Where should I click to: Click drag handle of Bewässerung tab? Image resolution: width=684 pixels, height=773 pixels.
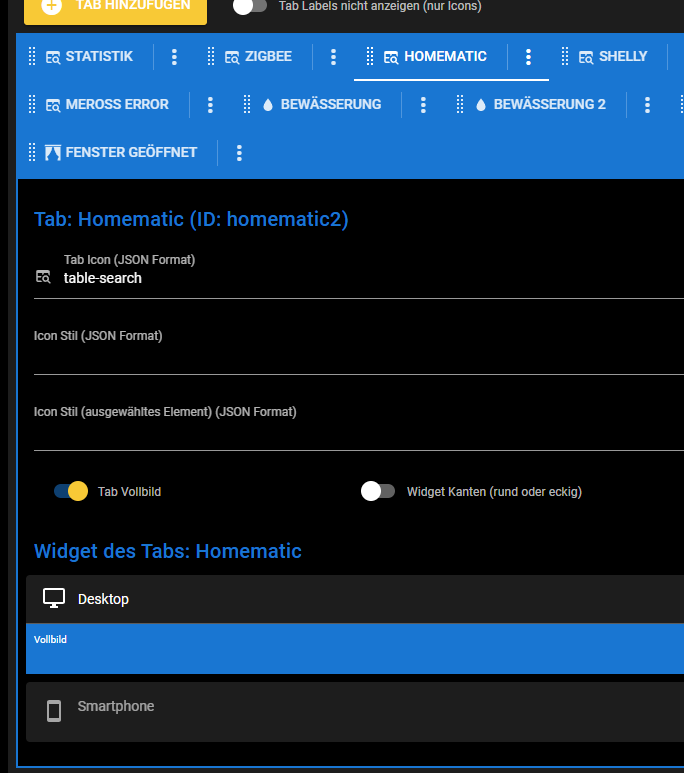click(247, 105)
